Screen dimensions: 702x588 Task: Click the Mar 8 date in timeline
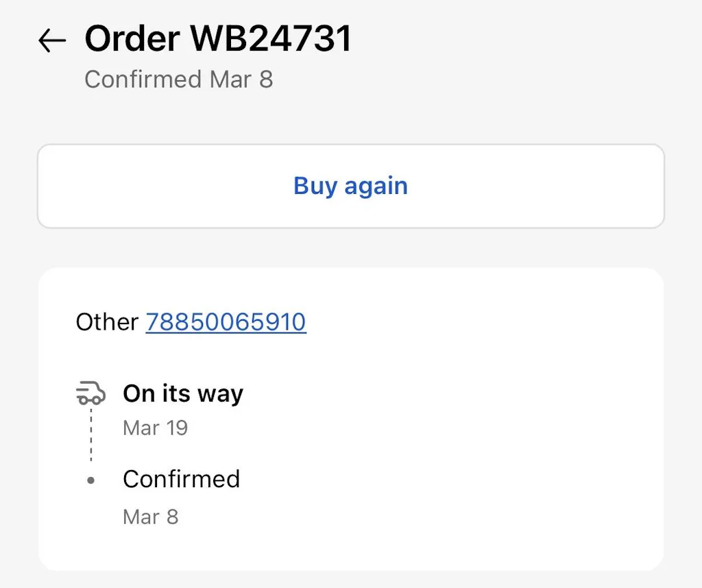tap(150, 517)
